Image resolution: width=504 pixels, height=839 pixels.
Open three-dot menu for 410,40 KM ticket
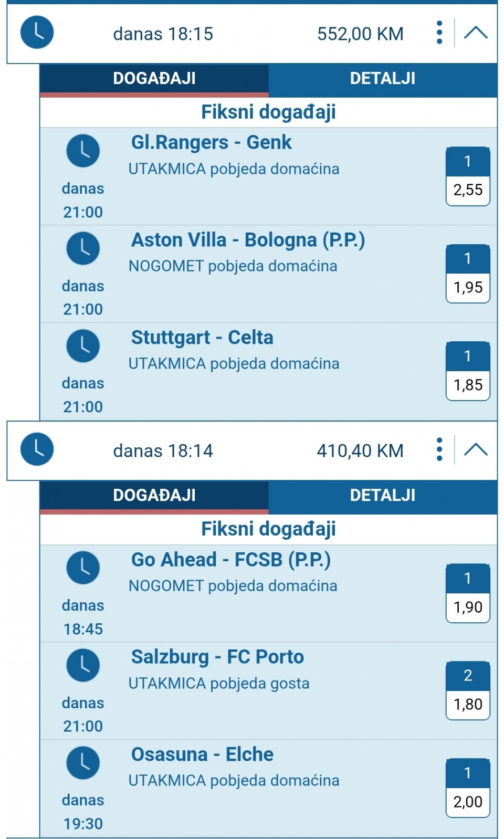pyautogui.click(x=439, y=449)
